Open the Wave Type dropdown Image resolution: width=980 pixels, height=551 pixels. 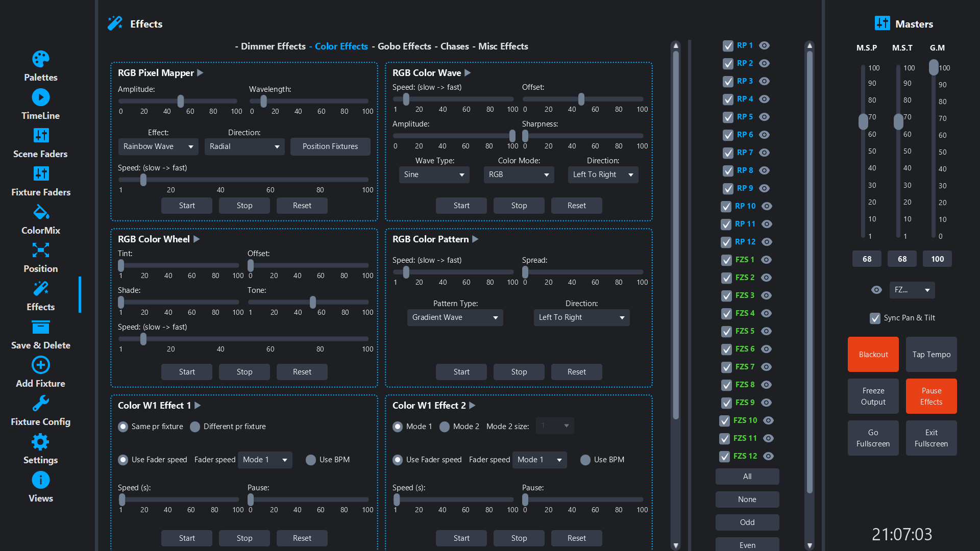[x=434, y=174]
